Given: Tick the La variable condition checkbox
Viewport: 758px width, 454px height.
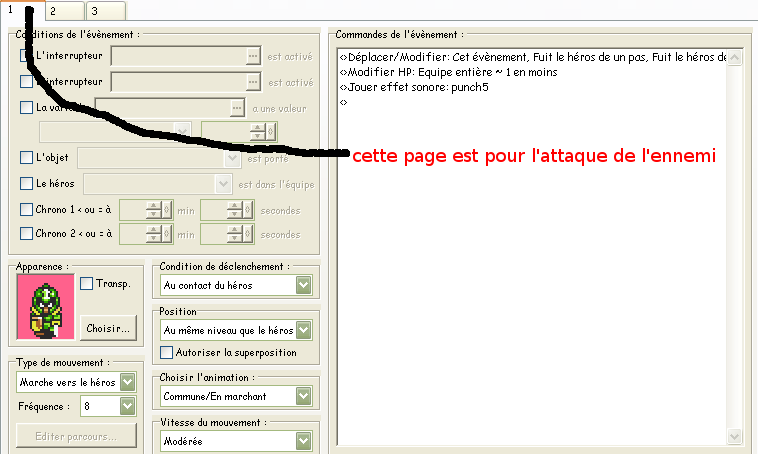Looking at the screenshot, I should 26,107.
